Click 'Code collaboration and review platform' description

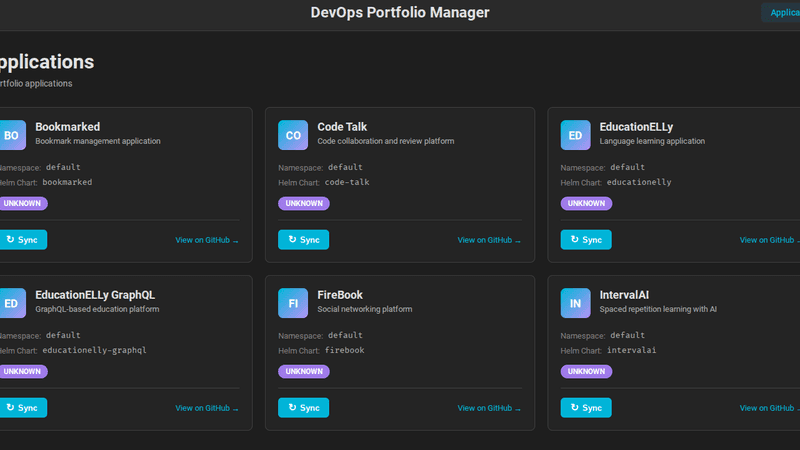(x=386, y=141)
